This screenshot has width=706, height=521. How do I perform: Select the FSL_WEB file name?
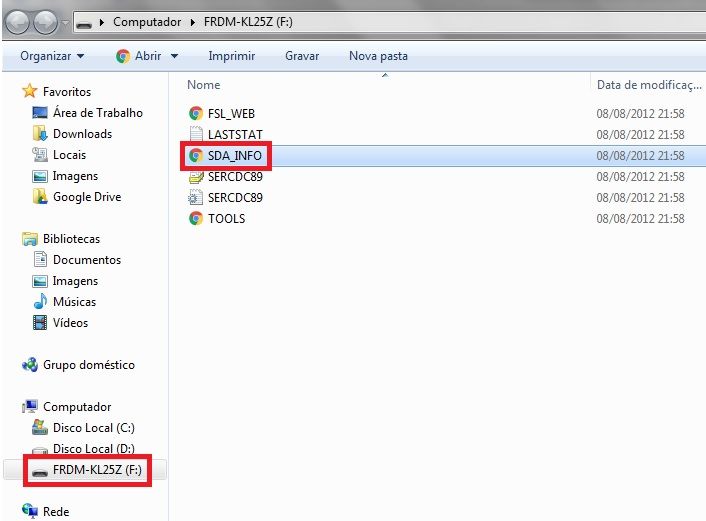(x=231, y=113)
